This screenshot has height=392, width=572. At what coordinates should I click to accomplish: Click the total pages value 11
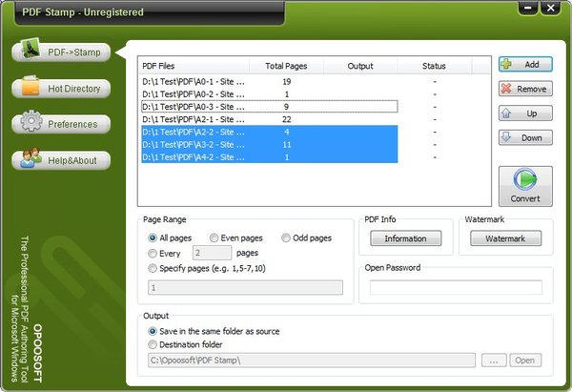[287, 145]
